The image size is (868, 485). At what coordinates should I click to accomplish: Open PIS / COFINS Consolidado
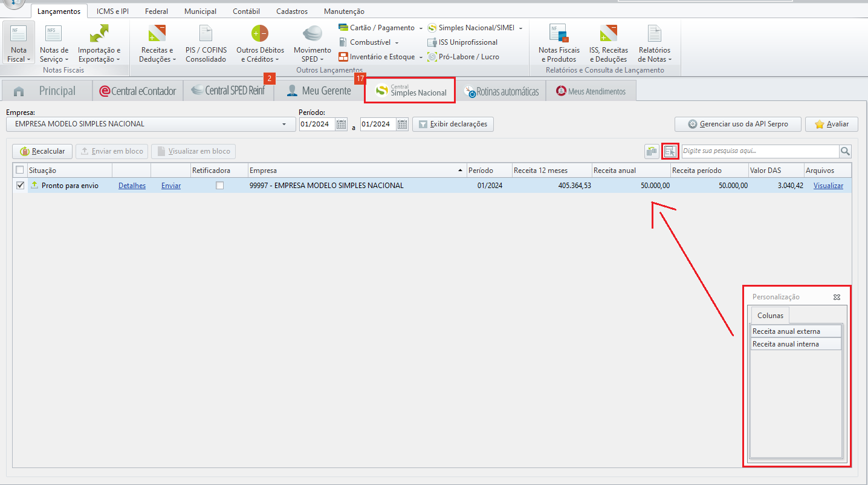[206, 43]
